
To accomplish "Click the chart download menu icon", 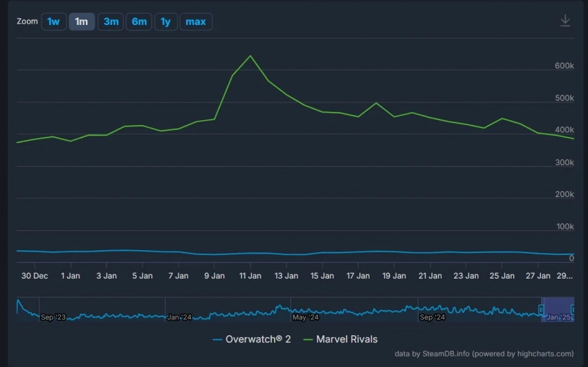I will (x=565, y=21).
